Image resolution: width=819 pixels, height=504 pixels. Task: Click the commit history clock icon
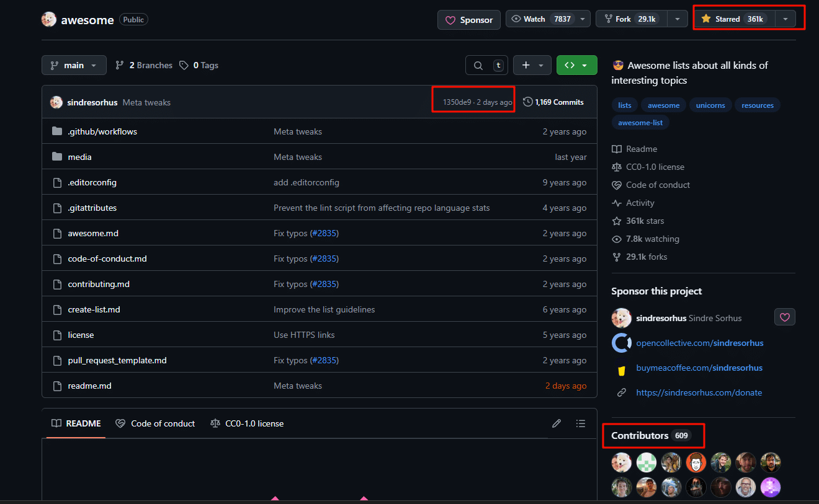(x=528, y=102)
